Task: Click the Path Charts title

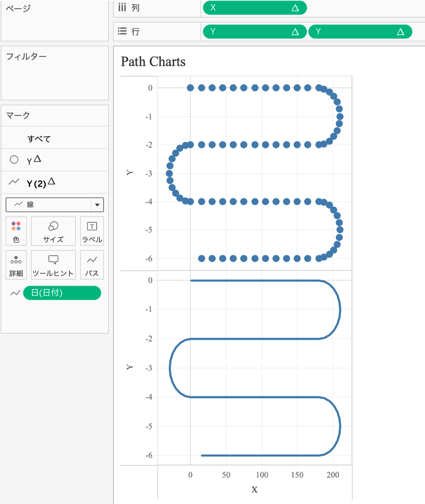Action: (153, 62)
